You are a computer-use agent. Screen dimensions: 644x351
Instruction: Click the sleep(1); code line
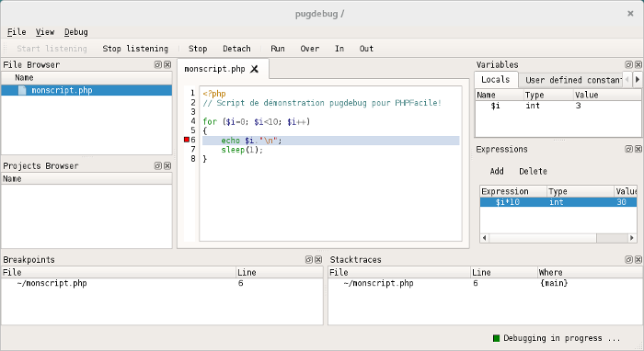point(242,150)
